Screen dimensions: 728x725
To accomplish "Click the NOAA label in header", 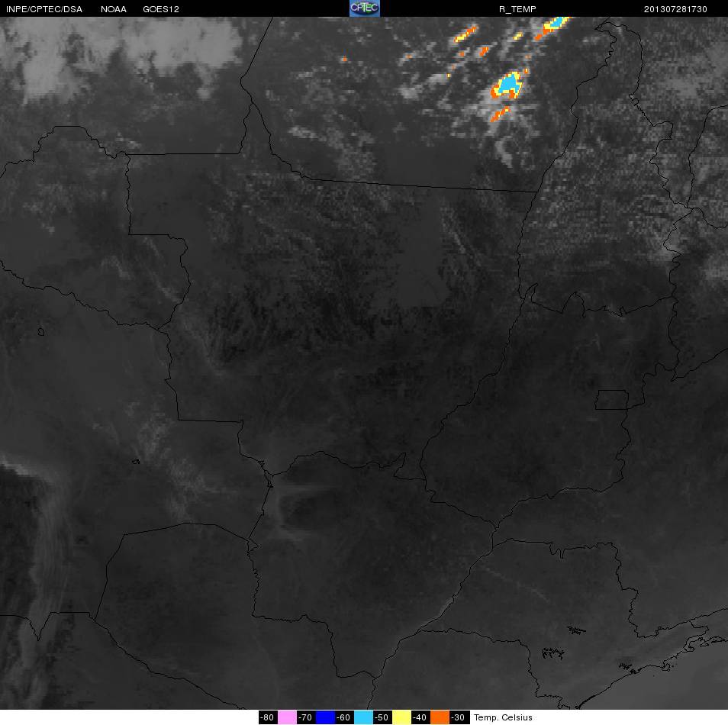I will [114, 9].
